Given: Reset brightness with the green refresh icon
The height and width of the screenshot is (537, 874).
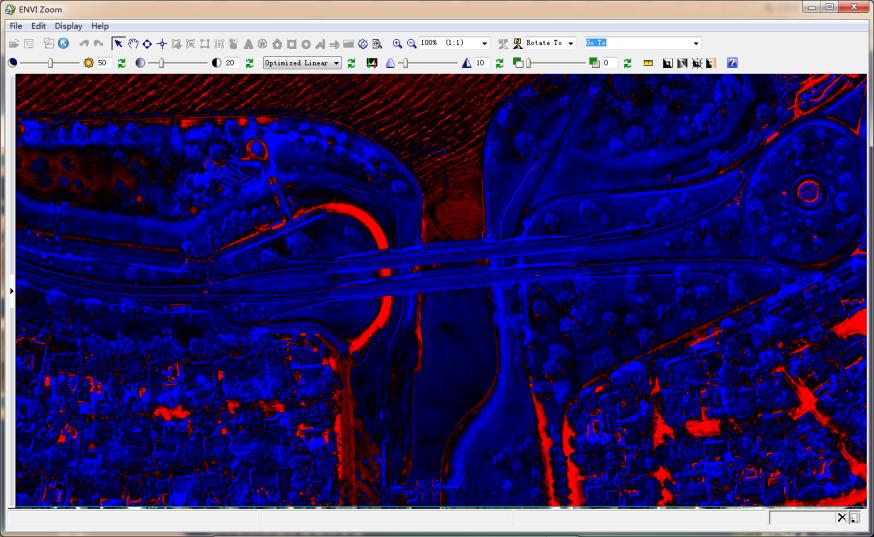Looking at the screenshot, I should coord(121,63).
